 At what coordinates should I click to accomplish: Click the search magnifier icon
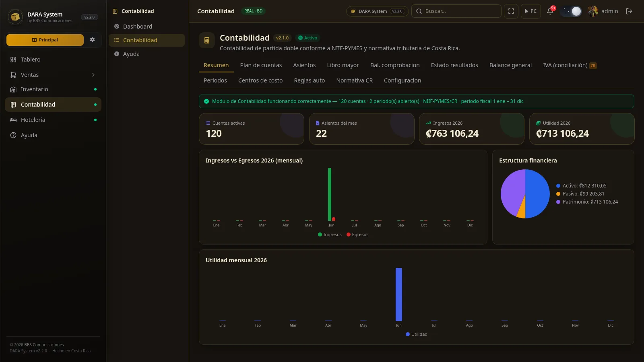pyautogui.click(x=419, y=11)
